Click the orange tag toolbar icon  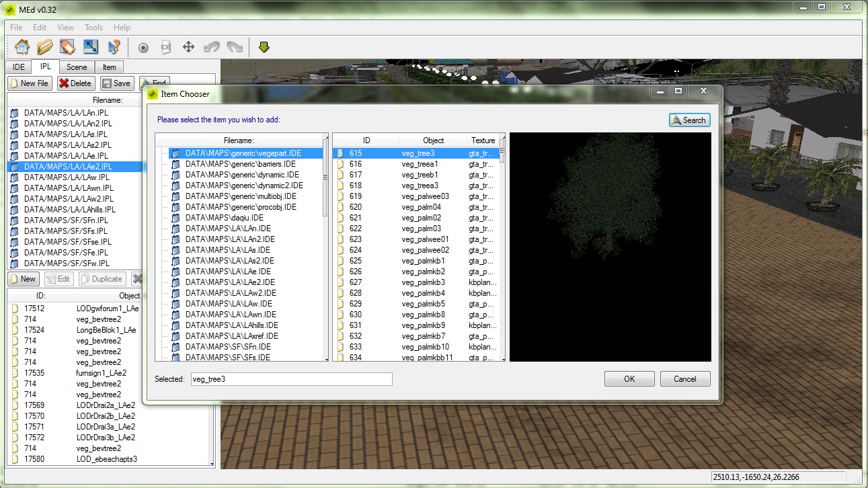coord(68,47)
